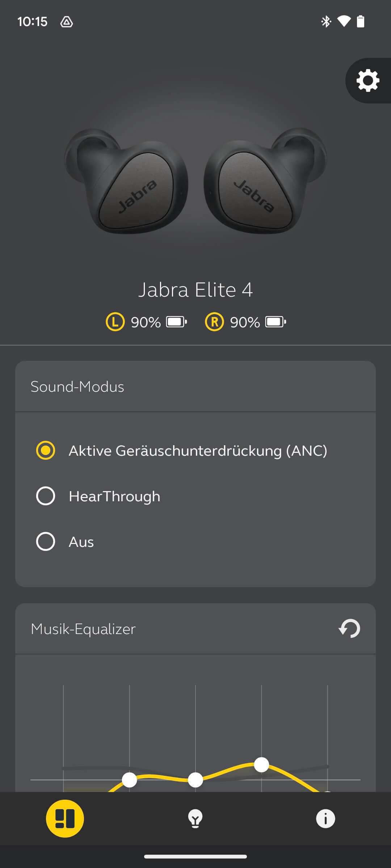Screen dimensions: 391x868
Task: Tap the Musik-Equalizer header label
Action: click(x=83, y=629)
